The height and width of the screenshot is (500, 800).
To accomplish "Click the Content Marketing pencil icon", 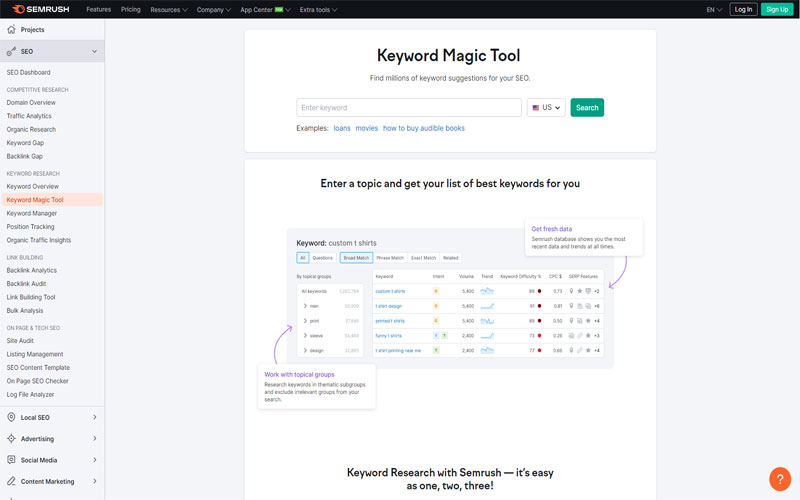I will [11, 481].
